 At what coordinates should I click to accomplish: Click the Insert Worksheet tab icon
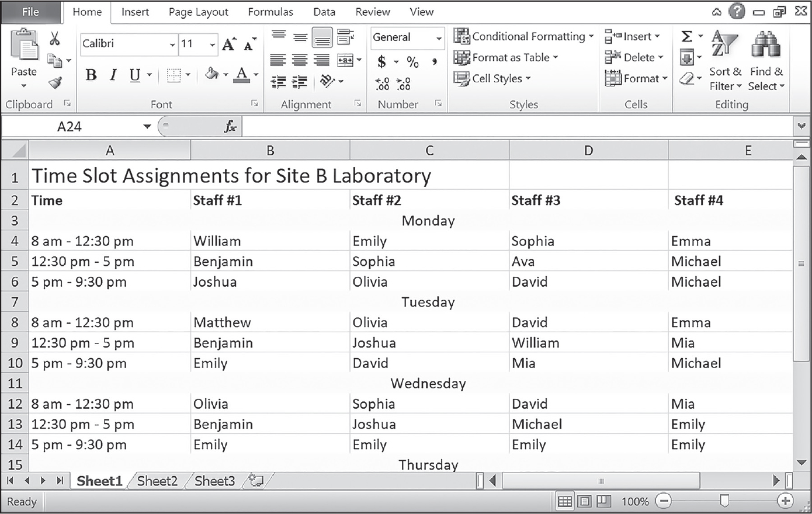click(255, 481)
